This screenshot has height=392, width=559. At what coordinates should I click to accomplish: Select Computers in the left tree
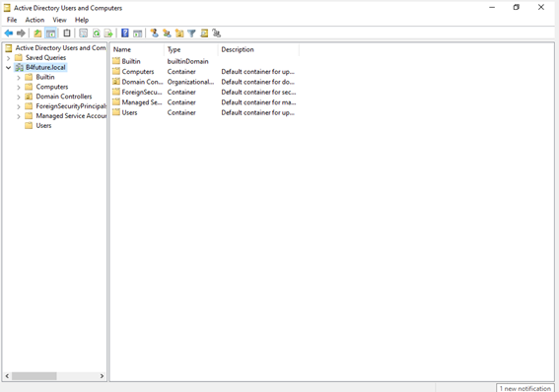pyautogui.click(x=46, y=87)
